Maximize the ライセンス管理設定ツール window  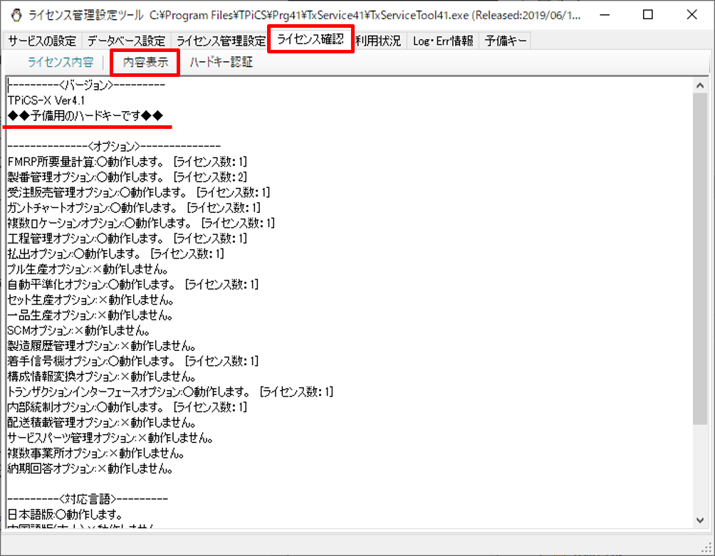648,15
